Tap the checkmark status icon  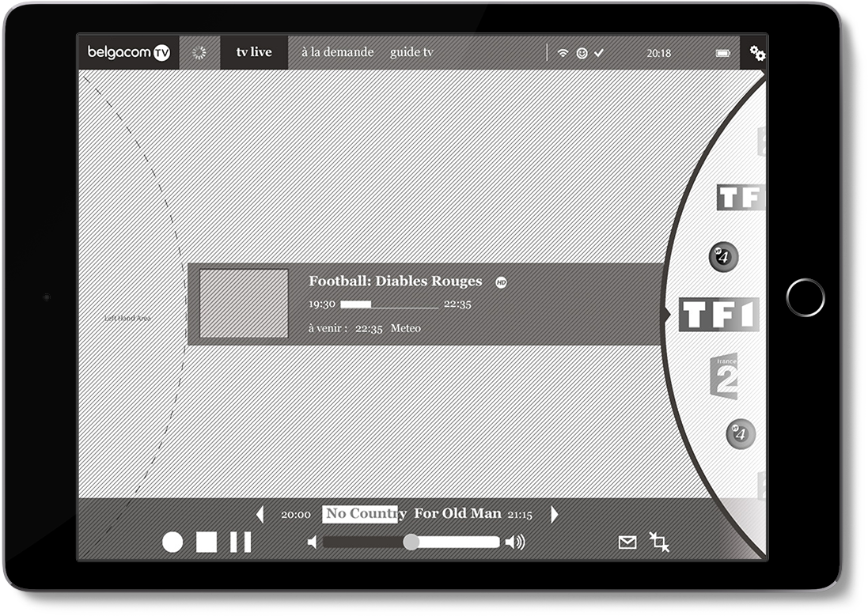(x=598, y=53)
